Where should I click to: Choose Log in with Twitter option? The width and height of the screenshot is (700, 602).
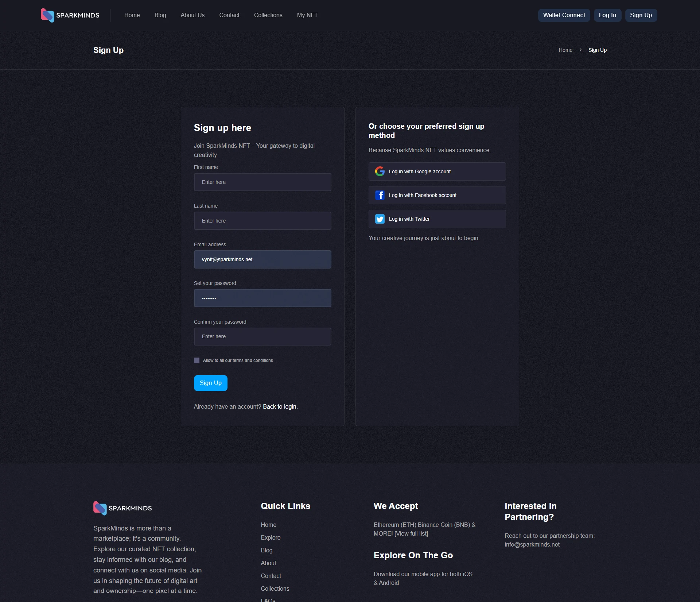coord(437,219)
